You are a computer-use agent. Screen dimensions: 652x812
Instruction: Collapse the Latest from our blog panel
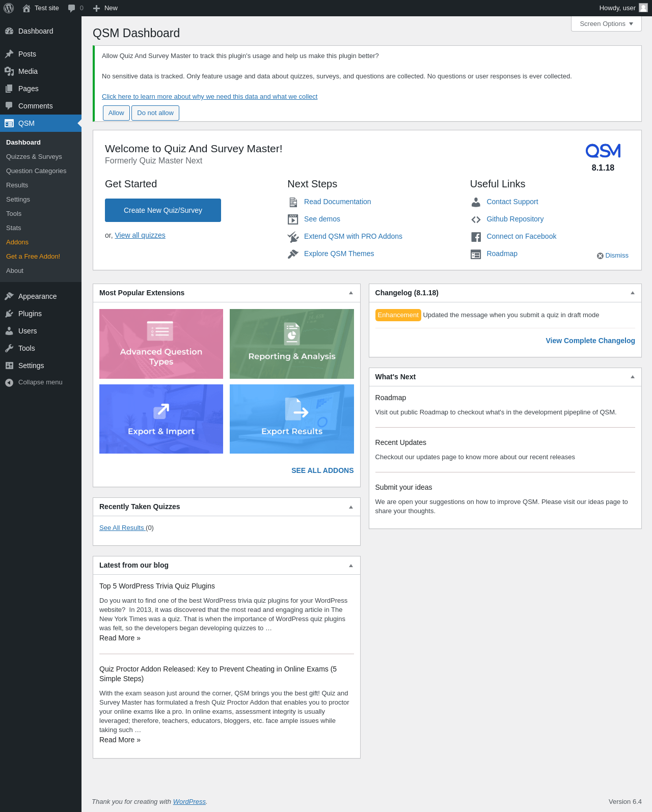click(351, 565)
